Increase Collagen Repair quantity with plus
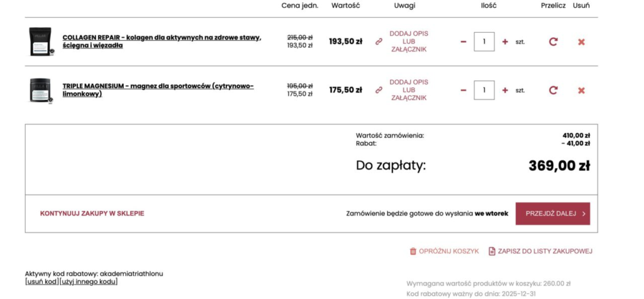This screenshot has width=644, height=299. click(x=505, y=42)
